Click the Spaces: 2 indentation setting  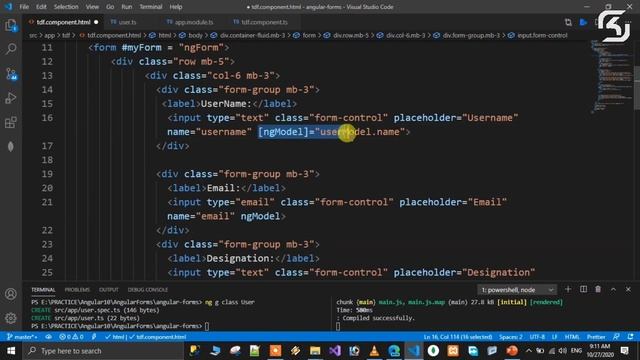coord(511,337)
